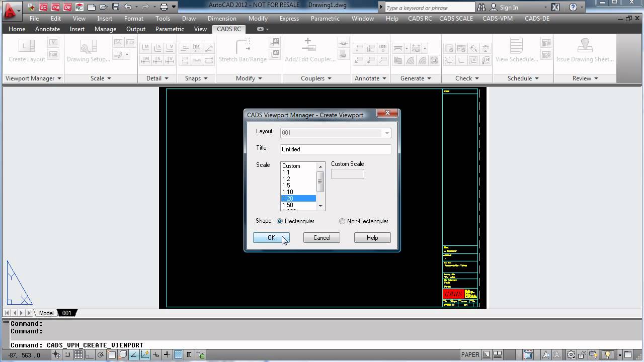Select 1:50 in the Scale list
Image resolution: width=644 pixels, height=362 pixels.
(298, 205)
